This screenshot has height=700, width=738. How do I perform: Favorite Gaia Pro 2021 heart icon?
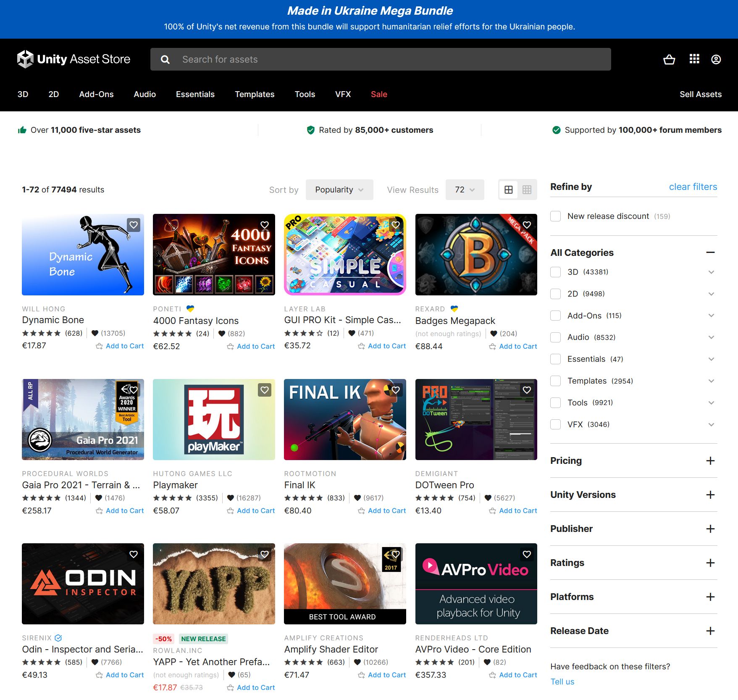coord(134,390)
